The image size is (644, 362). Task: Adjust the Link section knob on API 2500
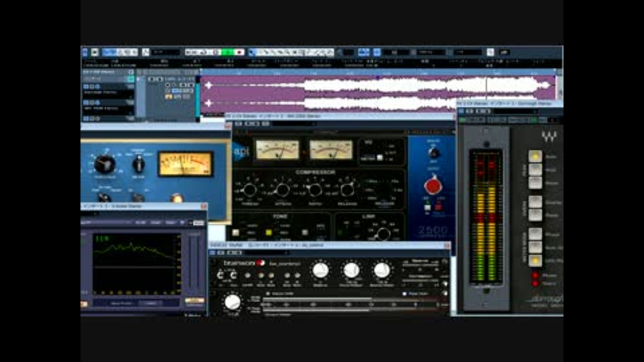pyautogui.click(x=383, y=234)
